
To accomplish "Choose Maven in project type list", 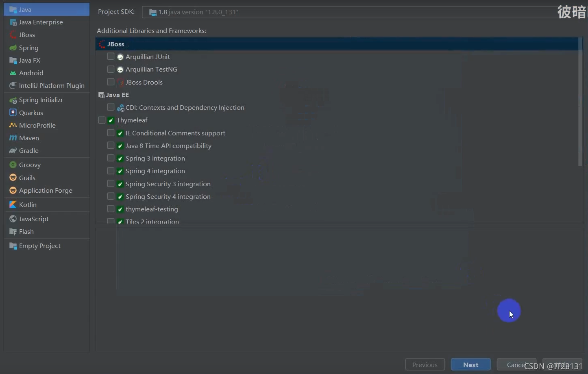I will click(x=46, y=138).
